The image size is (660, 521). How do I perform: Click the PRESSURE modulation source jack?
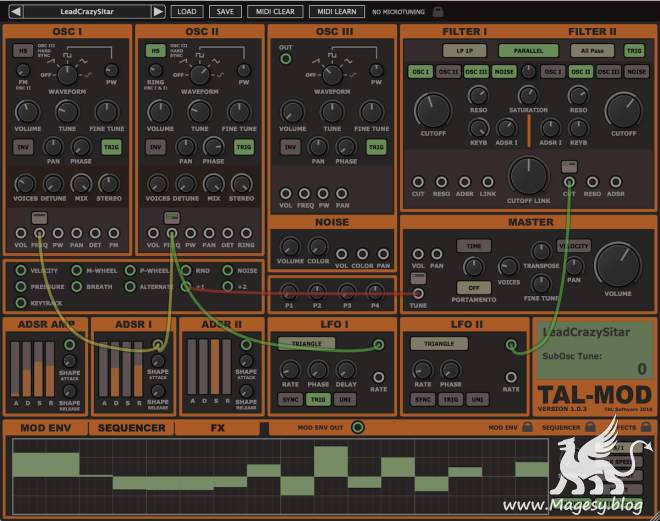click(21, 287)
